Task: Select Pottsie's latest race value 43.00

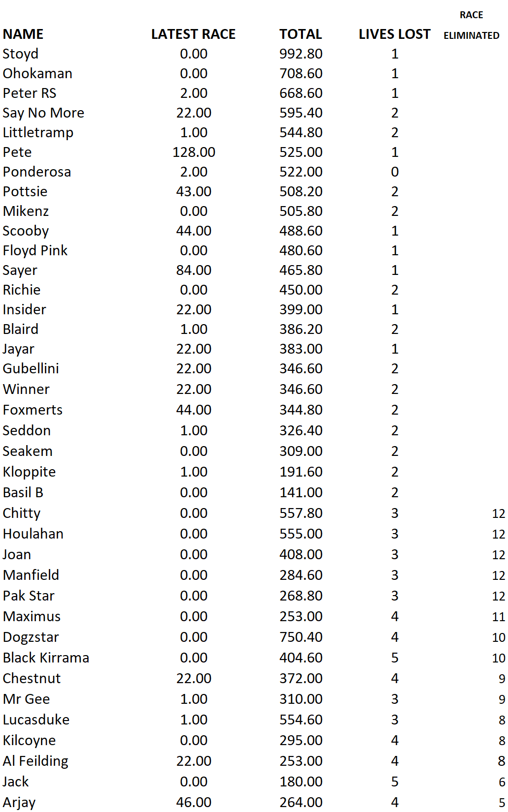Action: point(194,191)
